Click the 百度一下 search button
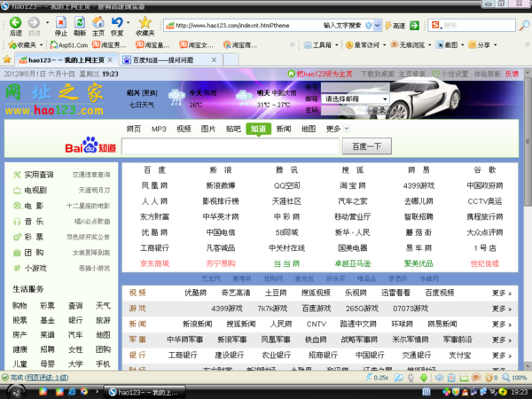 pyautogui.click(x=367, y=146)
